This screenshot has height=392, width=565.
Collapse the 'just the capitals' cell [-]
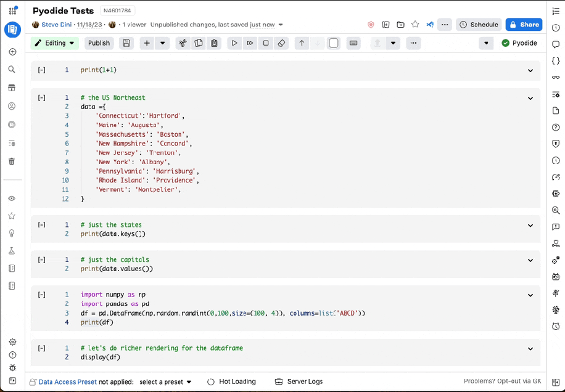pos(42,259)
